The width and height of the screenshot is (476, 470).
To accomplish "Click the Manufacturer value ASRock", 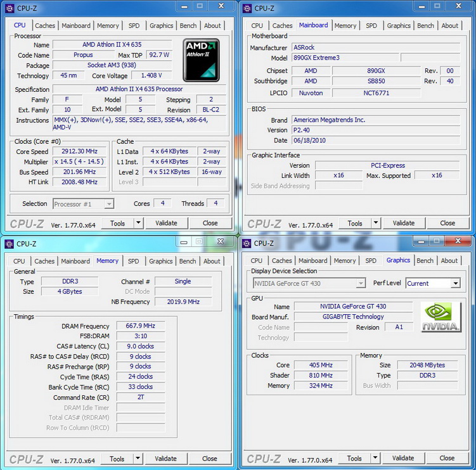I will click(x=376, y=48).
